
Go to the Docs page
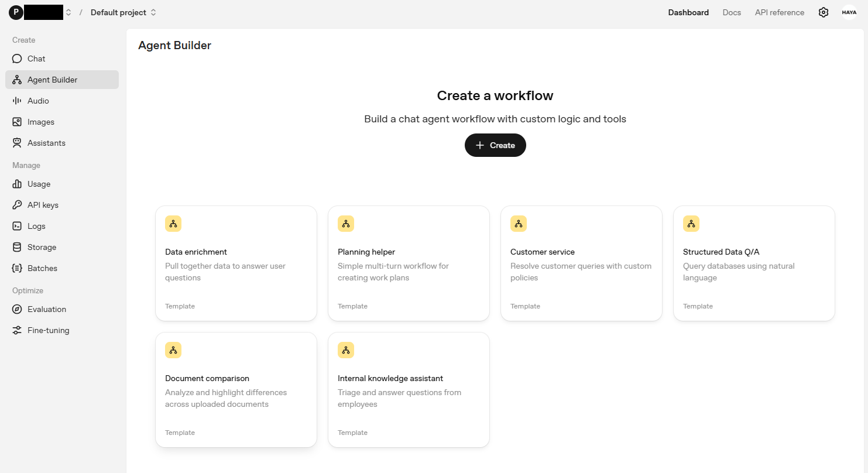point(732,12)
